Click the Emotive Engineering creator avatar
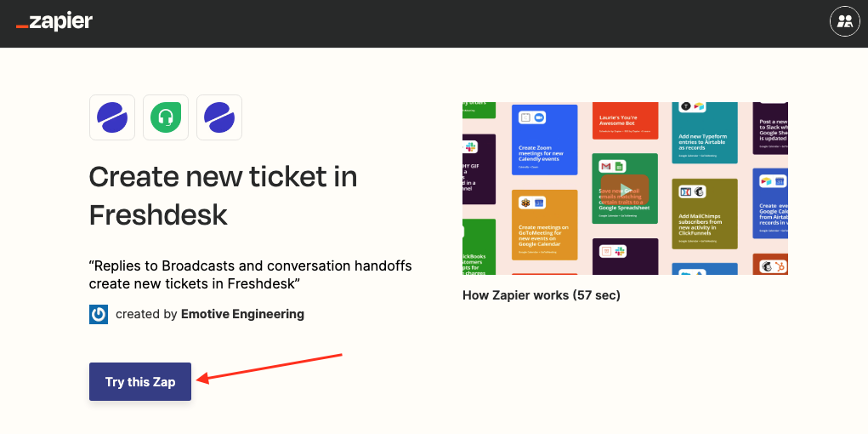The height and width of the screenshot is (434, 868). [x=99, y=314]
